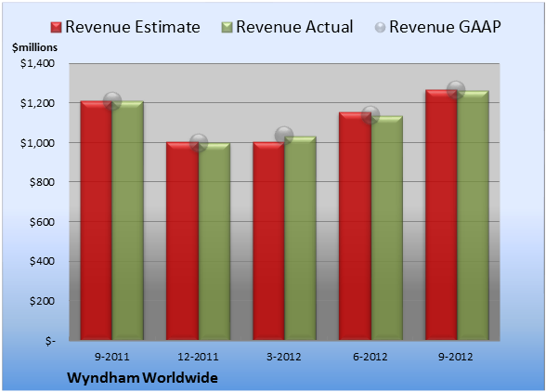
Task: Select the red estimate bar for 6-2012
Action: pyautogui.click(x=355, y=226)
